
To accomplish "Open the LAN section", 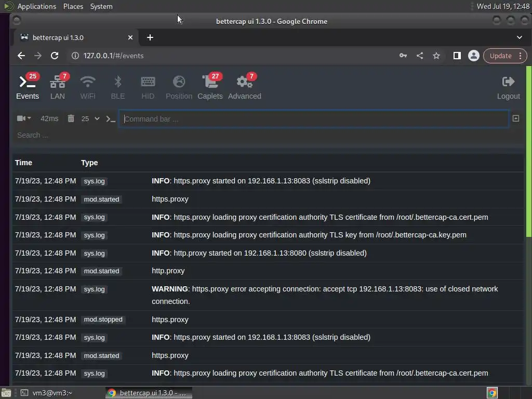I will [58, 87].
